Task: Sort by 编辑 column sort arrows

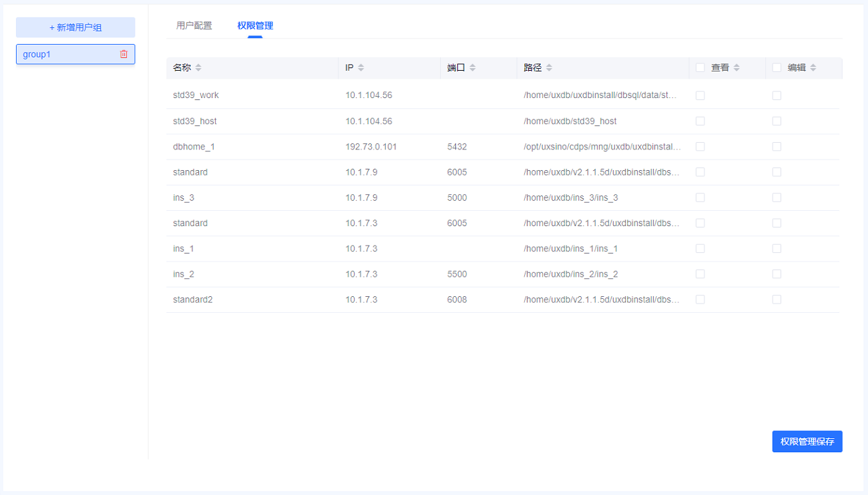Action: 813,67
